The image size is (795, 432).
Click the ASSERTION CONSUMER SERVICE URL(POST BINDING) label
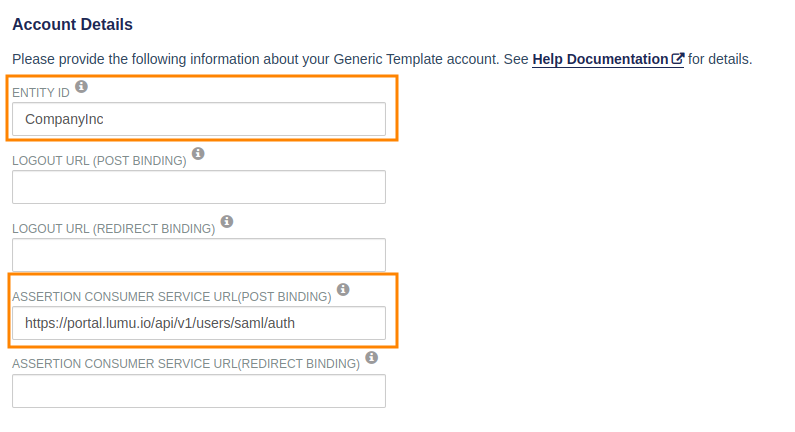point(171,296)
